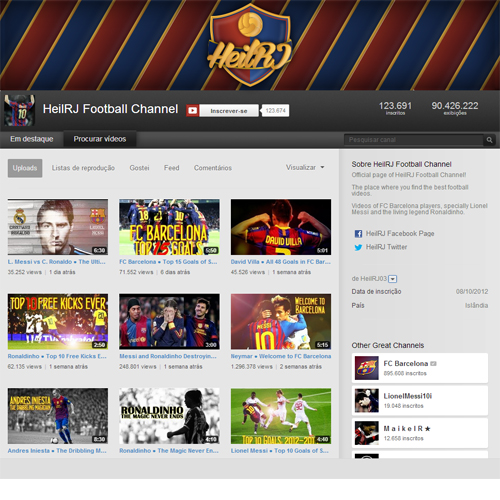Click the Inscrever-se subscribe button
Image resolution: width=500 pixels, height=500 pixels.
pos(229,111)
